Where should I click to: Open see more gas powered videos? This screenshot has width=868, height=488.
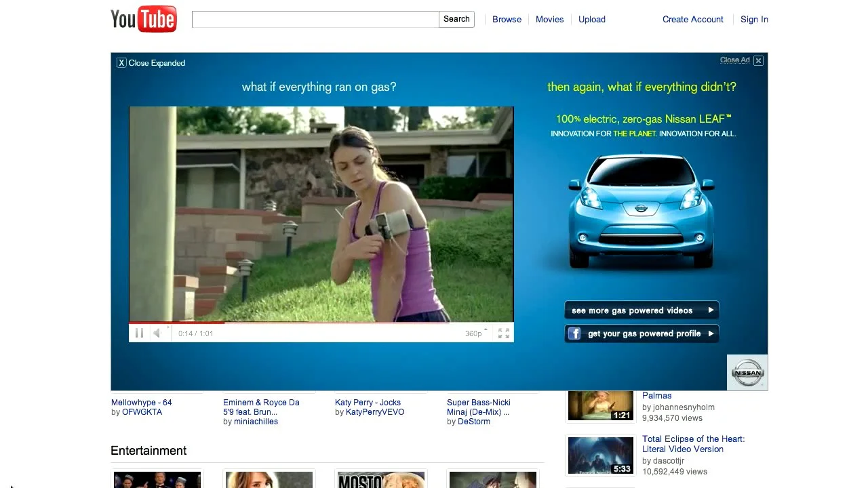pos(642,310)
